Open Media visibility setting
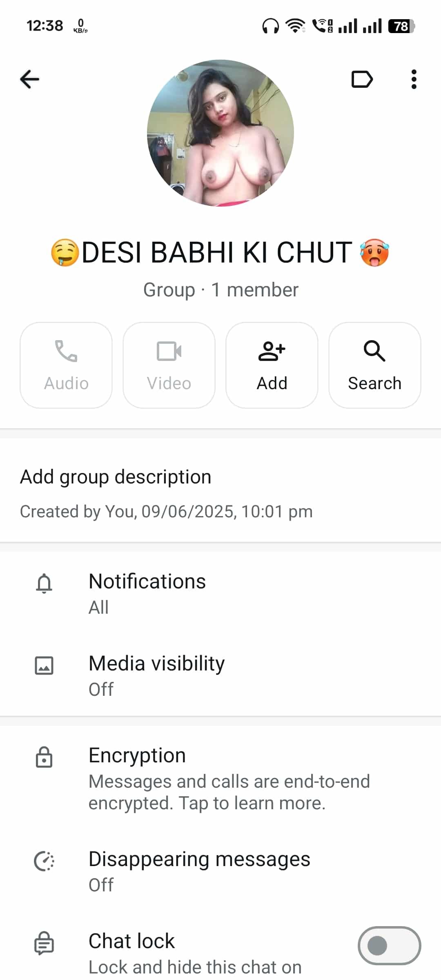441x980 pixels. (x=220, y=675)
